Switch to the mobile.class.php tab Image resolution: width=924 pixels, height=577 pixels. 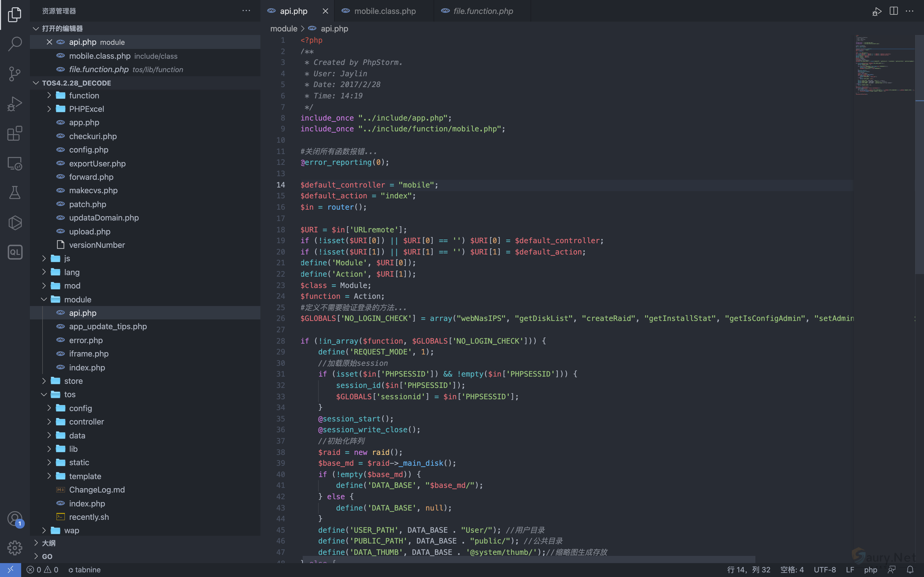click(384, 11)
